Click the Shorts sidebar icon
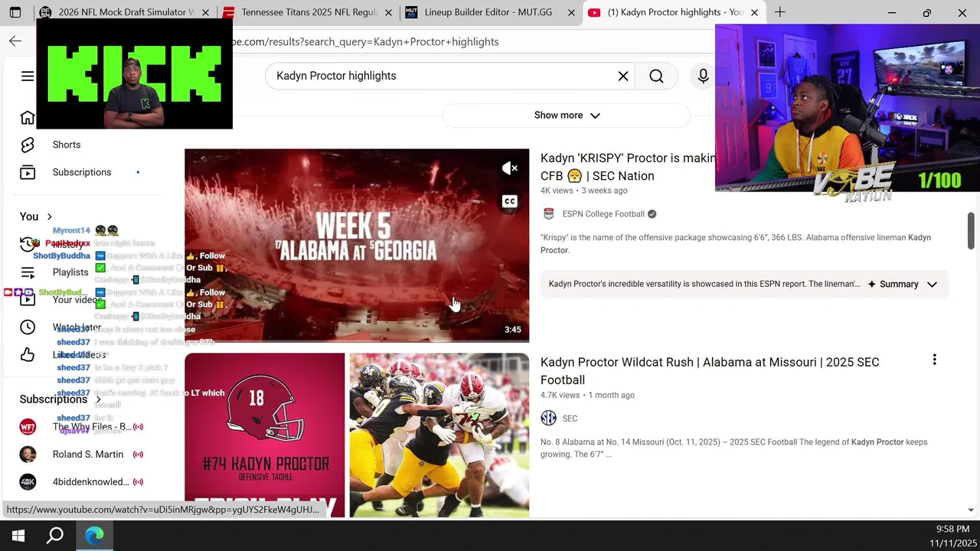980x551 pixels. pos(28,145)
